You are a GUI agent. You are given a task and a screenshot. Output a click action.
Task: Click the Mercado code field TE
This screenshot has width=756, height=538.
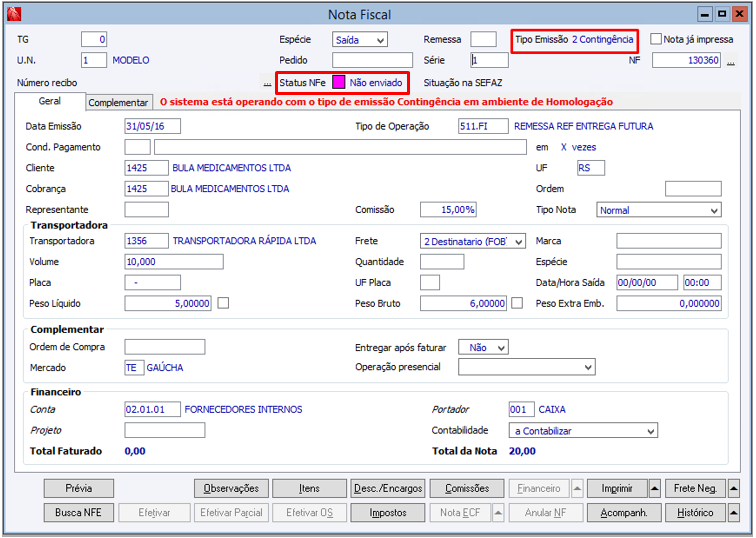pos(134,367)
